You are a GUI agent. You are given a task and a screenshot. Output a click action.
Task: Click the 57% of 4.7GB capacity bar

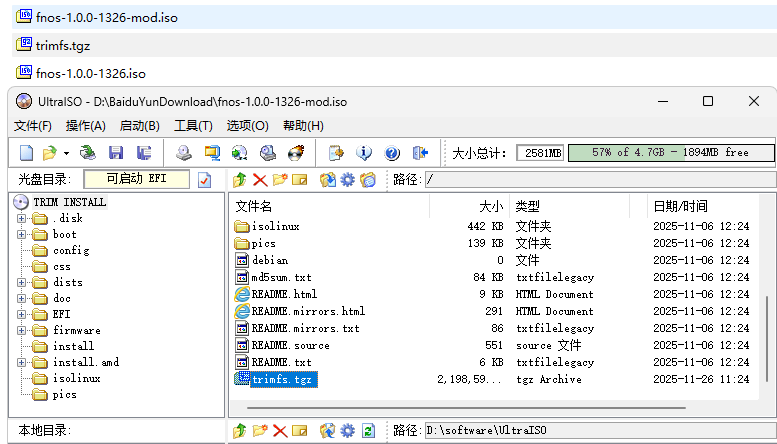pyautogui.click(x=671, y=153)
